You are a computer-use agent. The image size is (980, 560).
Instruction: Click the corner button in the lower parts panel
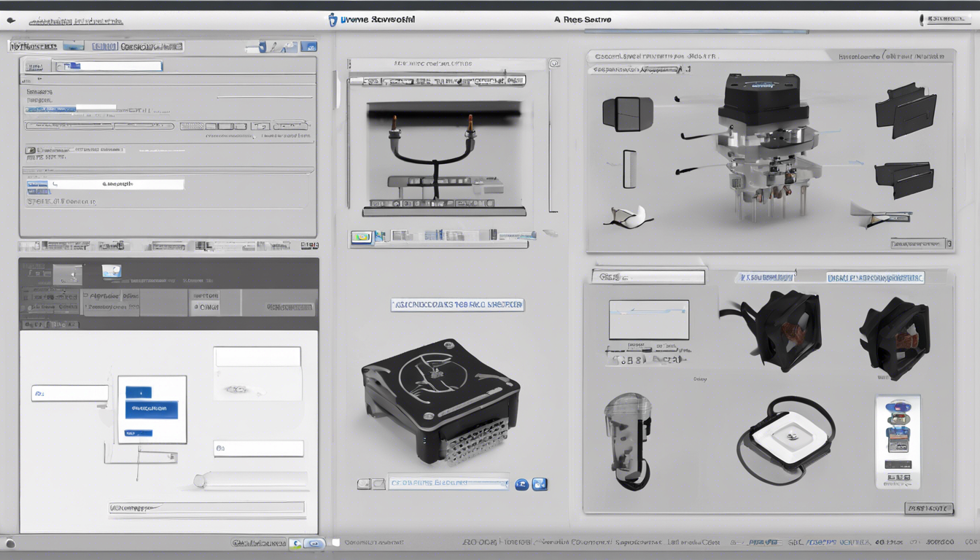pos(928,508)
